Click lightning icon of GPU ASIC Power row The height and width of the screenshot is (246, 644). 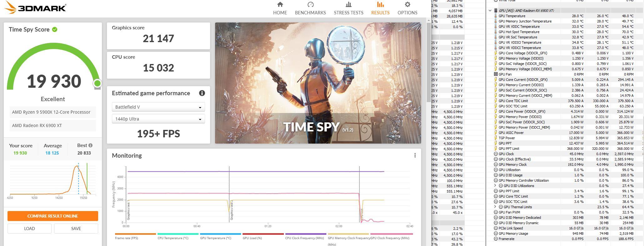tap(496, 133)
